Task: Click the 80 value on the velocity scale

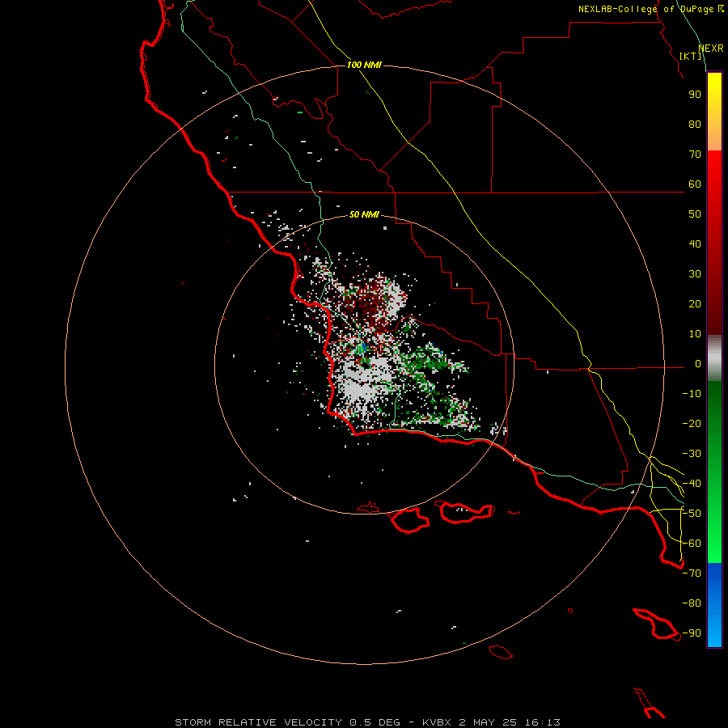Action: [x=695, y=124]
